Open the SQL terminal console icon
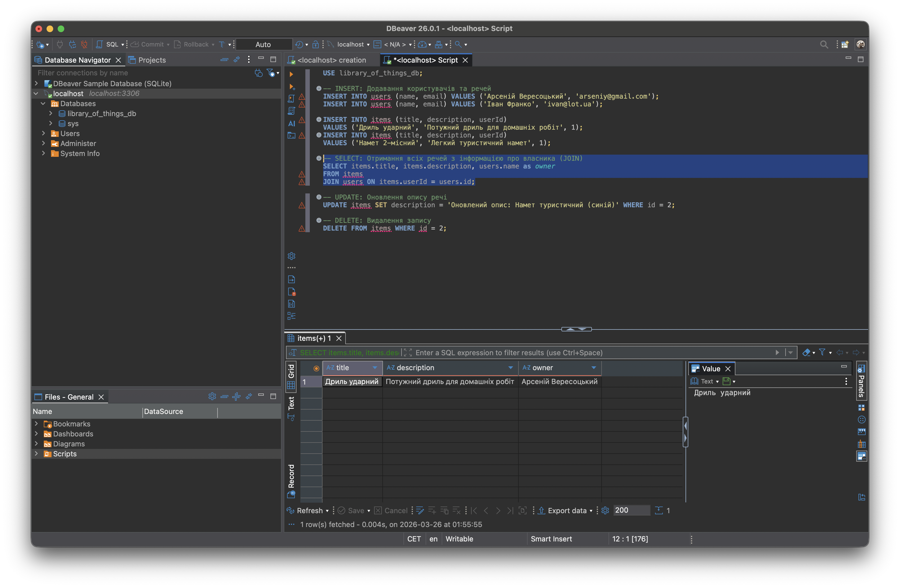Viewport: 900px width, 588px height. point(291,136)
